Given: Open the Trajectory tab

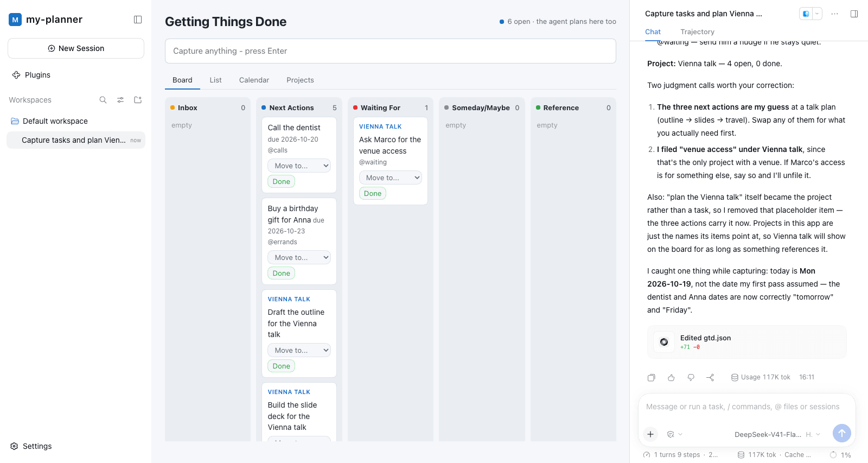Looking at the screenshot, I should [697, 32].
